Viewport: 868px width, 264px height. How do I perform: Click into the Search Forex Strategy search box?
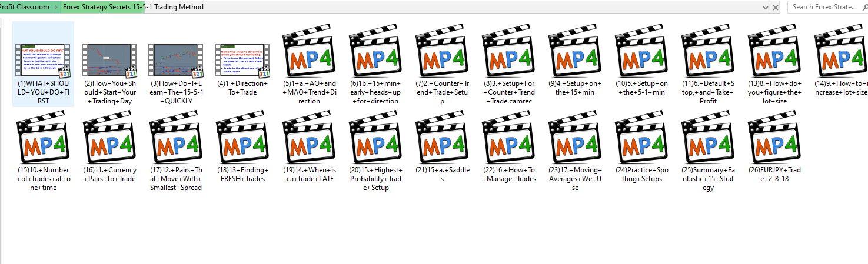point(827,7)
